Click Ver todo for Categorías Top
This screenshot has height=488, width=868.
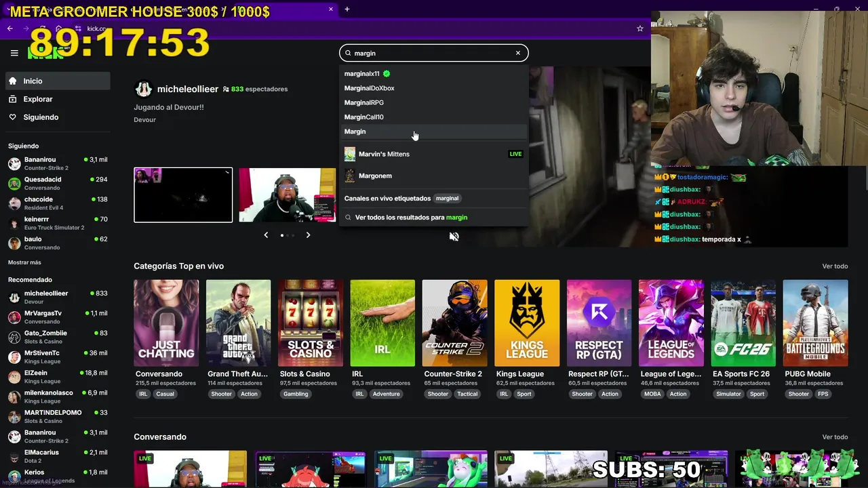(835, 266)
